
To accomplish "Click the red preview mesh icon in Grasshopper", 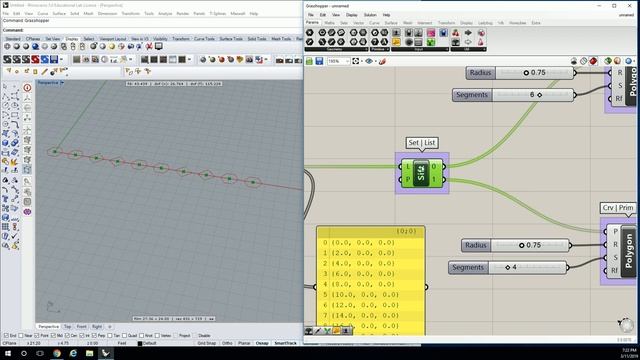I will (593, 61).
